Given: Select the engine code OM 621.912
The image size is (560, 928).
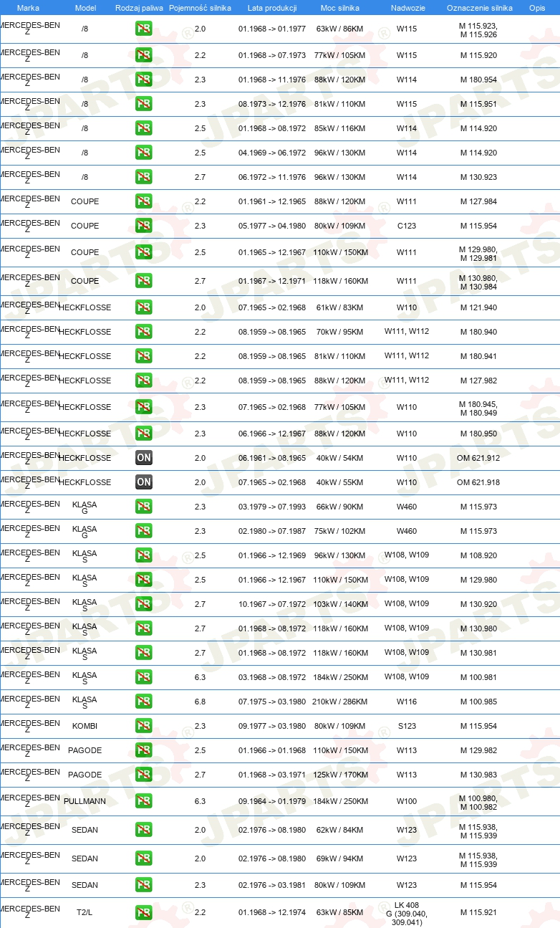Looking at the screenshot, I should [x=478, y=458].
